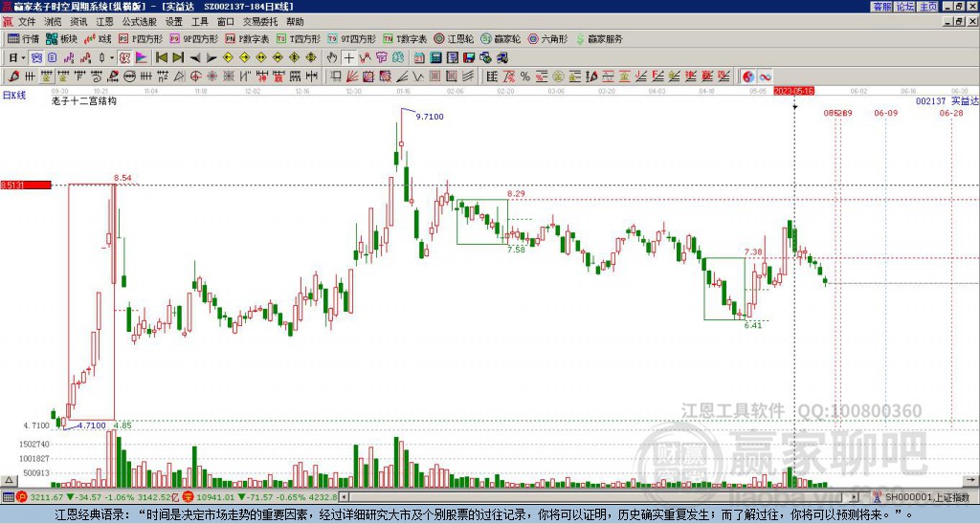This screenshot has width=980, height=524.
Task: Open the 公式选股 menu
Action: [140, 22]
